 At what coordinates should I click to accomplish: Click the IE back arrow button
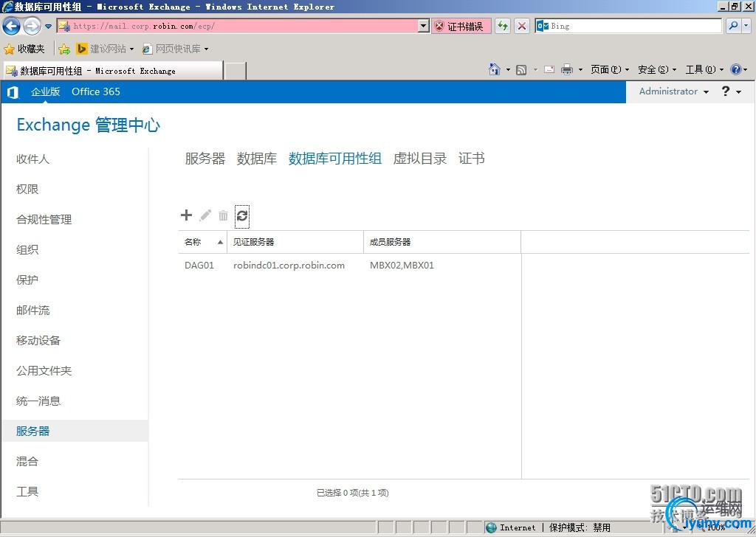(x=11, y=26)
